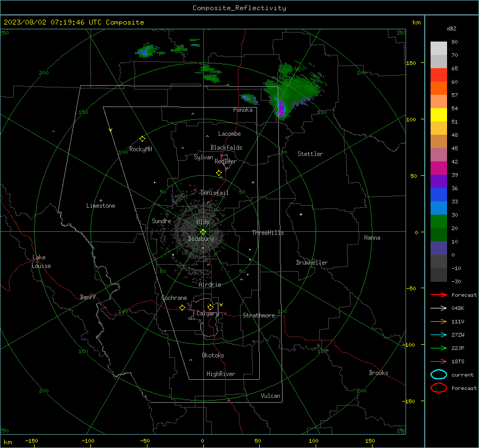Viewport: 479px width, 448px height.
Task: Click the blue storm cell at top left
Action: [146, 51]
